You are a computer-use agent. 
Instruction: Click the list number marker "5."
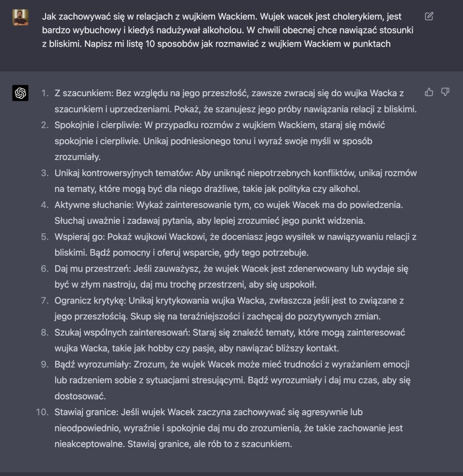[45, 237]
